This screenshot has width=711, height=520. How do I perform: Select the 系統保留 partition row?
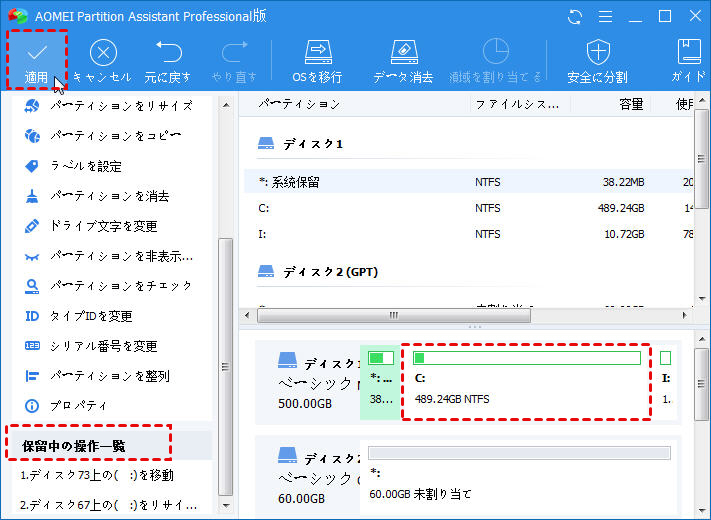[x=469, y=182]
